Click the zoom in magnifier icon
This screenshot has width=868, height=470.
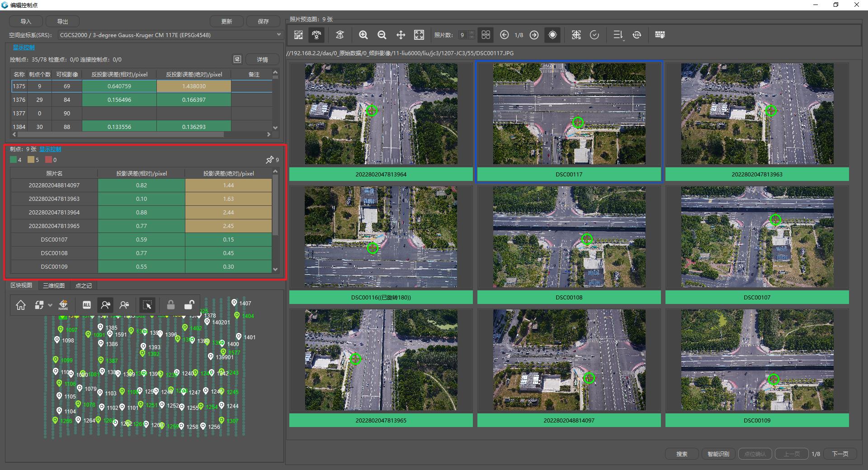(x=363, y=35)
